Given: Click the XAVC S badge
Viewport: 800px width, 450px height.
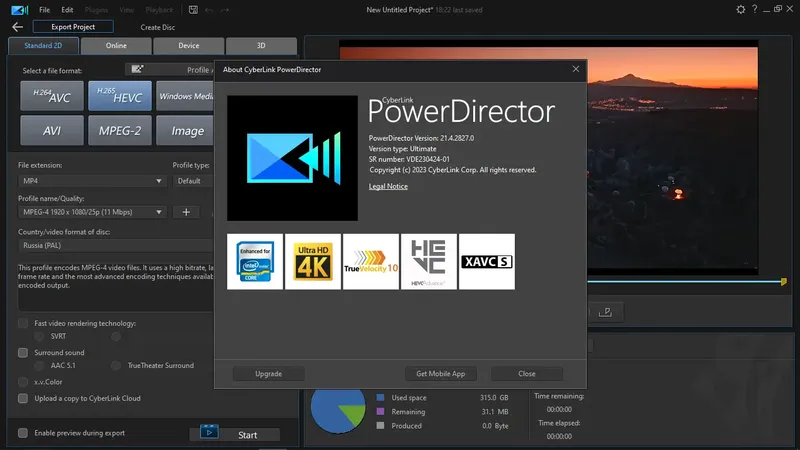Looking at the screenshot, I should [487, 262].
